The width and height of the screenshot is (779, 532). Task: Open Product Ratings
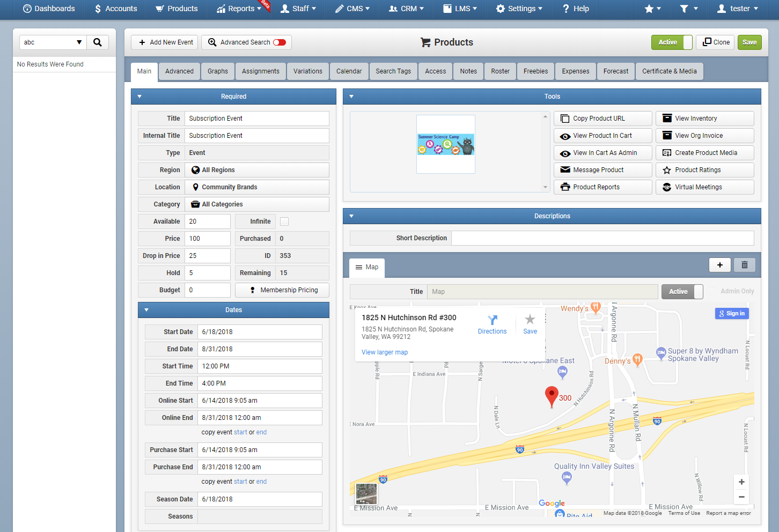(704, 170)
